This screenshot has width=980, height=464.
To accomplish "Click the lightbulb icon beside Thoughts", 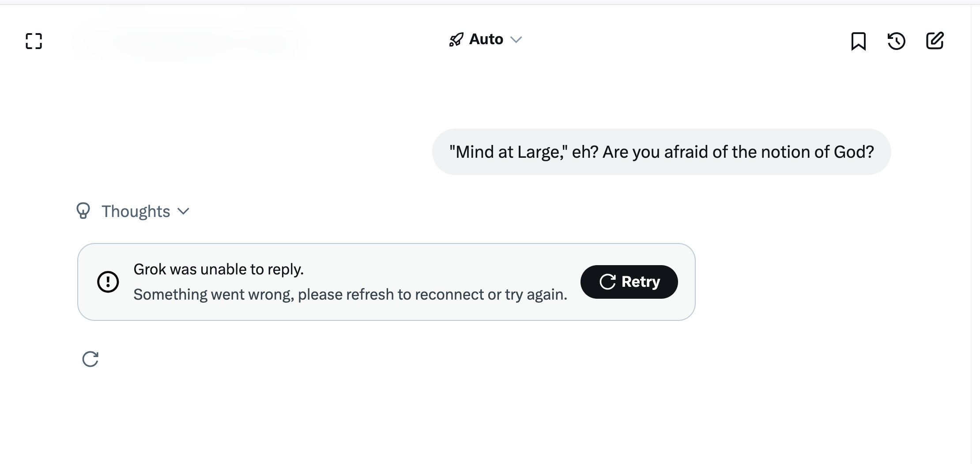I will click(x=83, y=211).
